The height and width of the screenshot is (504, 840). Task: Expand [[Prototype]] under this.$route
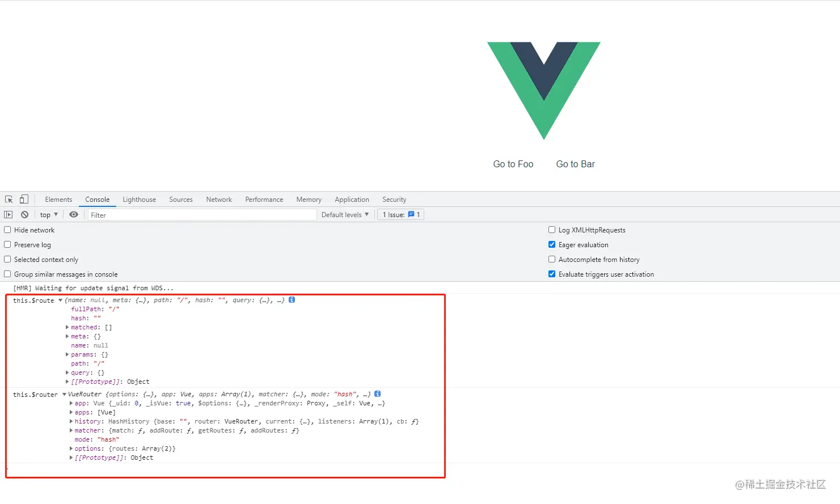67,382
